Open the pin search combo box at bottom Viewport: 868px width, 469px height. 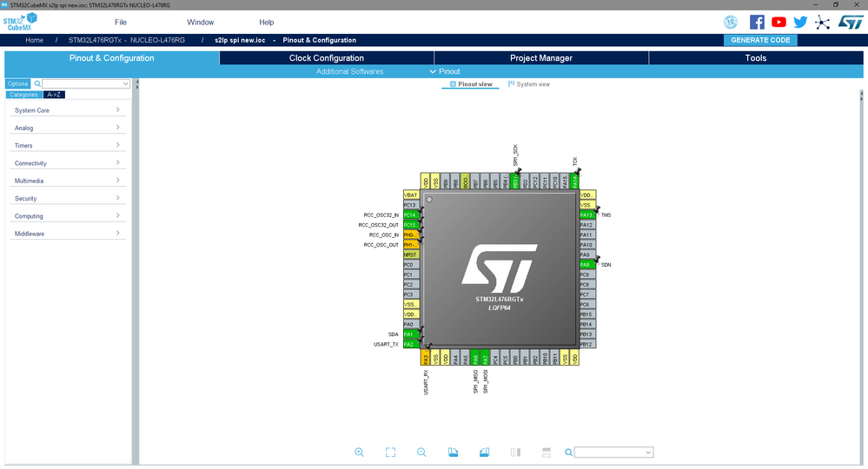(x=613, y=452)
